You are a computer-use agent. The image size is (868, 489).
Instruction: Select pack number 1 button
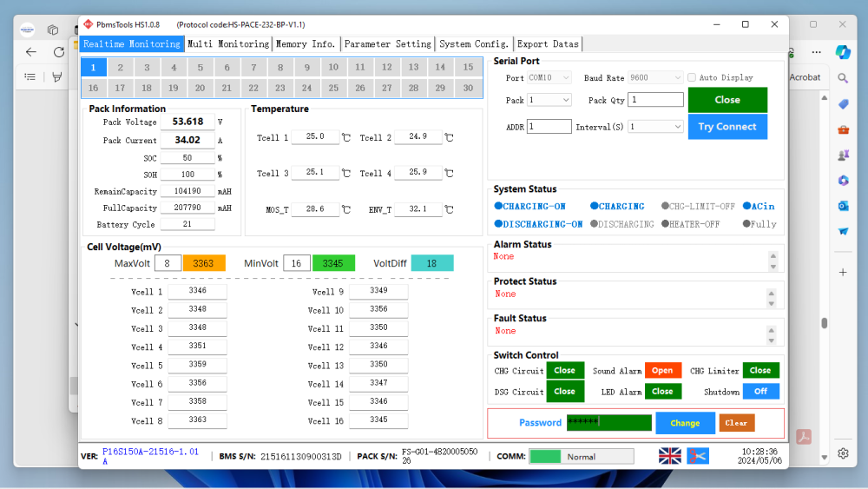pyautogui.click(x=93, y=68)
